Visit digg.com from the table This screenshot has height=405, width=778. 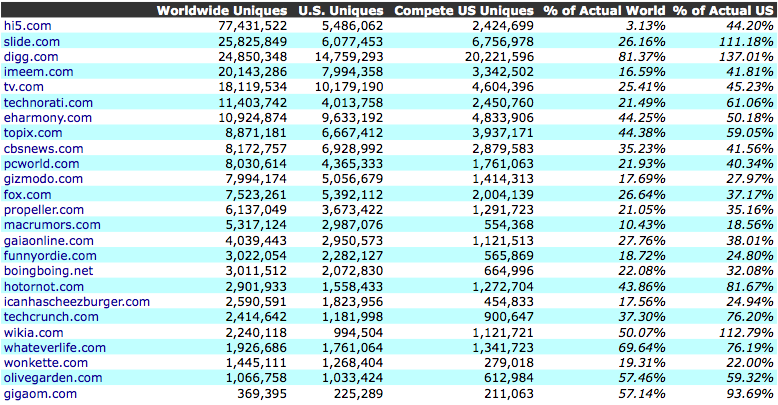(32, 55)
